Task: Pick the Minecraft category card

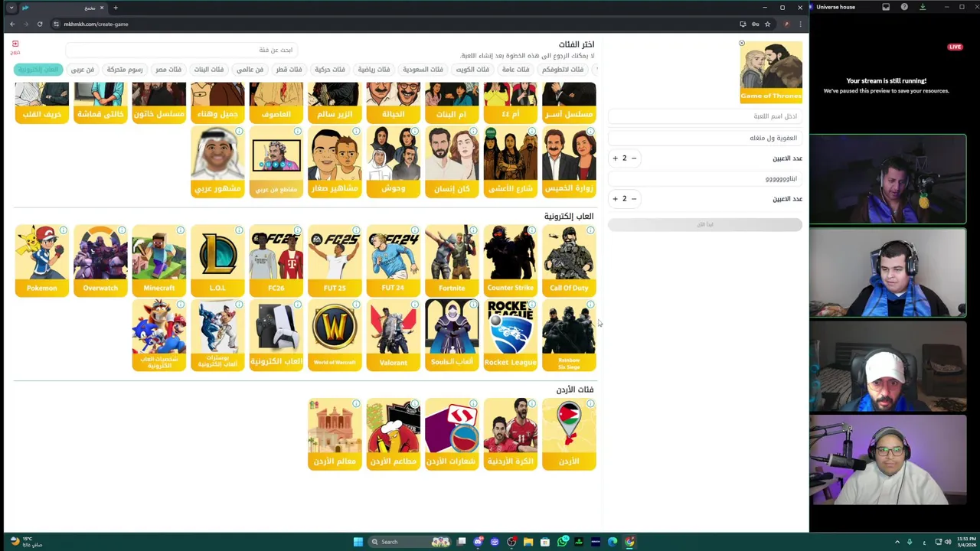Action: tap(158, 260)
